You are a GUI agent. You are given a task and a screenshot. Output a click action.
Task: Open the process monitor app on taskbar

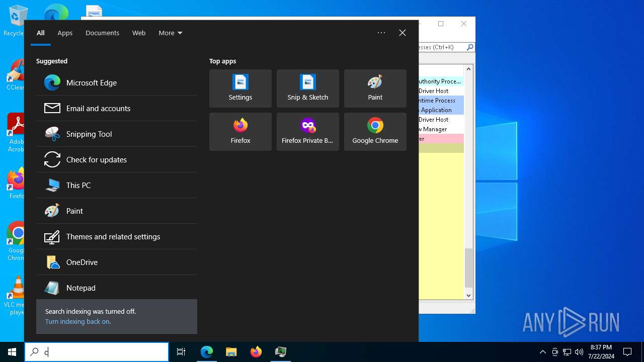click(x=281, y=352)
